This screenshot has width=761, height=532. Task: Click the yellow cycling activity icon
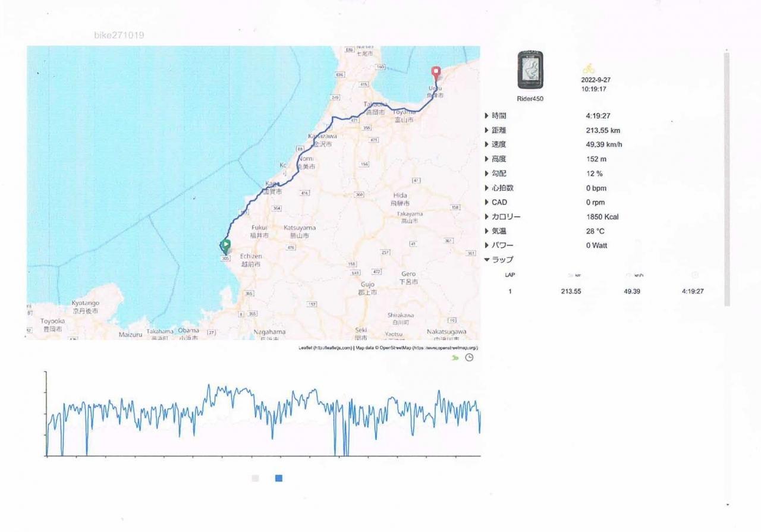pyautogui.click(x=589, y=68)
